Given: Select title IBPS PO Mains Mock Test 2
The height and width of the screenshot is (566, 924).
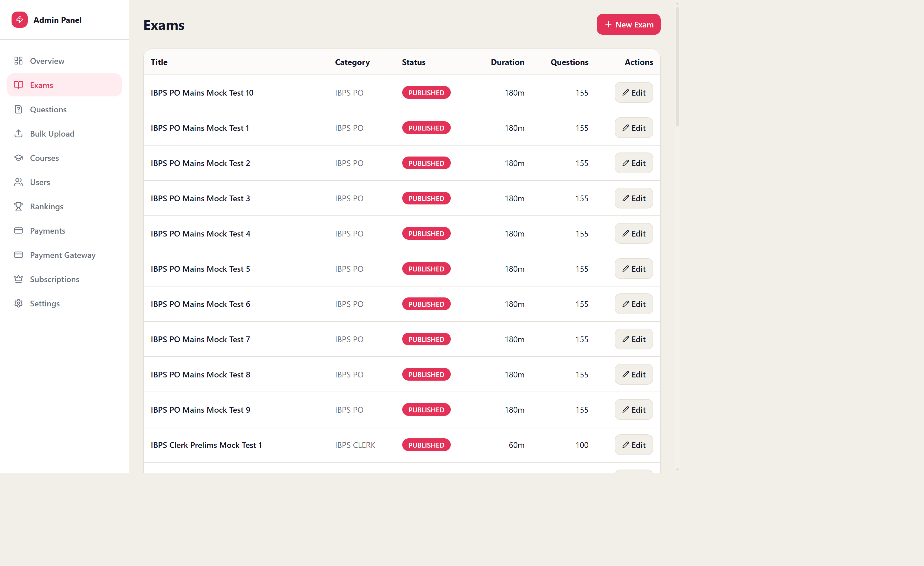Looking at the screenshot, I should pos(200,163).
